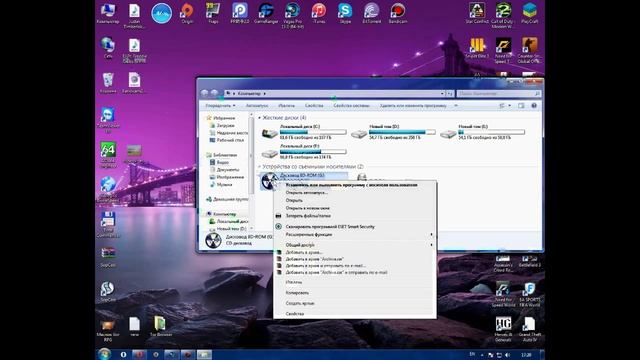Open the Bandicam desktop shortcut

coord(398,13)
